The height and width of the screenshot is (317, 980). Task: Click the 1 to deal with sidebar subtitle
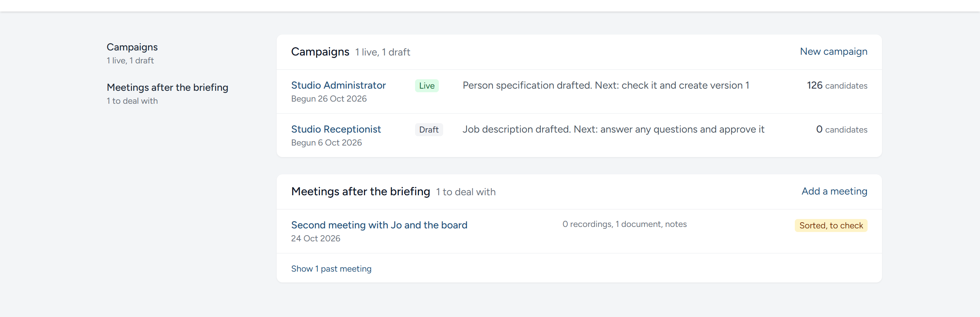pos(132,101)
